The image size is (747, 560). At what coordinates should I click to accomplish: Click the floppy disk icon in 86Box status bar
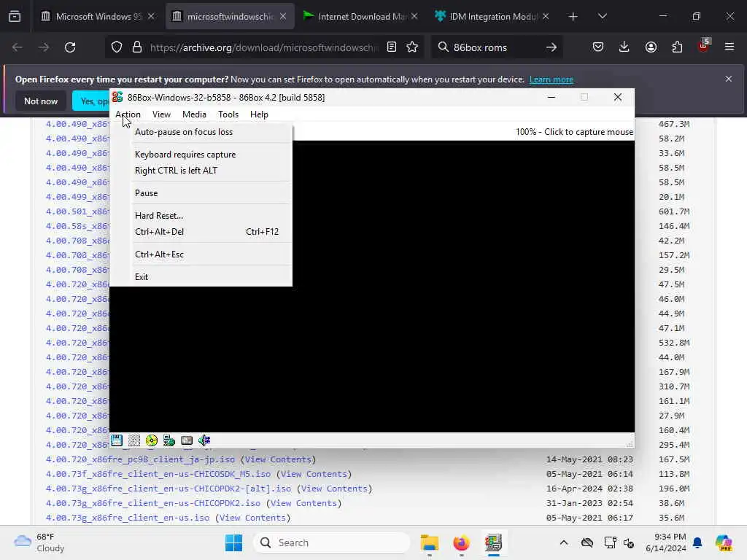click(117, 440)
